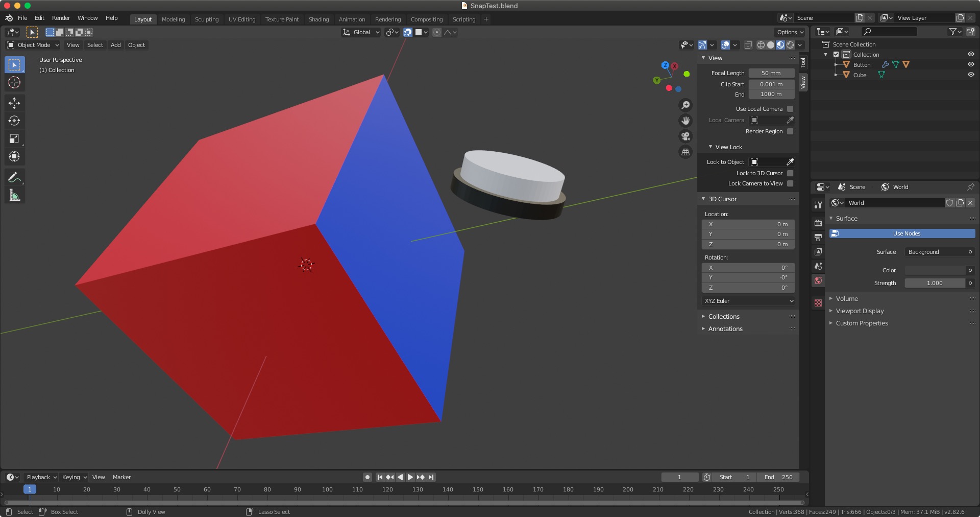The width and height of the screenshot is (980, 517).
Task: Expand the Volume section in World properties
Action: point(847,298)
